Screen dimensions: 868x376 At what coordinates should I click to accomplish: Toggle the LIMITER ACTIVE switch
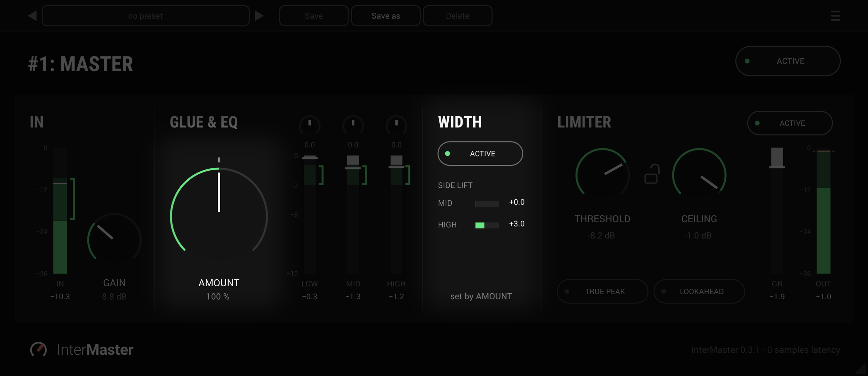(790, 123)
